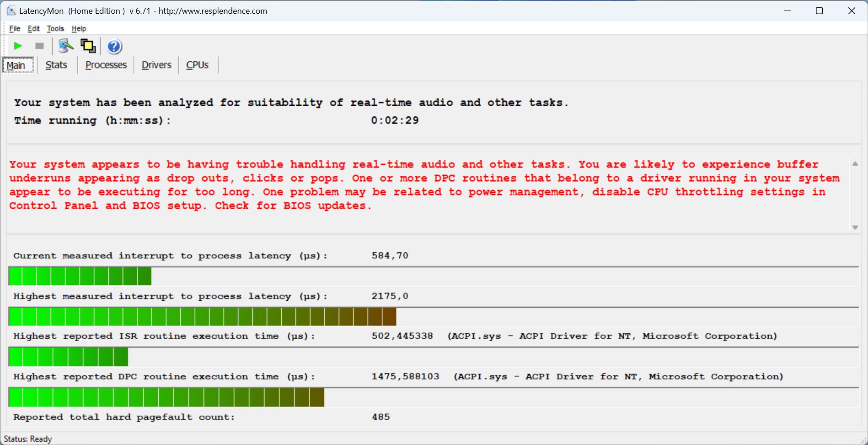The height and width of the screenshot is (445, 868).
Task: Open the Edit menu
Action: point(33,28)
